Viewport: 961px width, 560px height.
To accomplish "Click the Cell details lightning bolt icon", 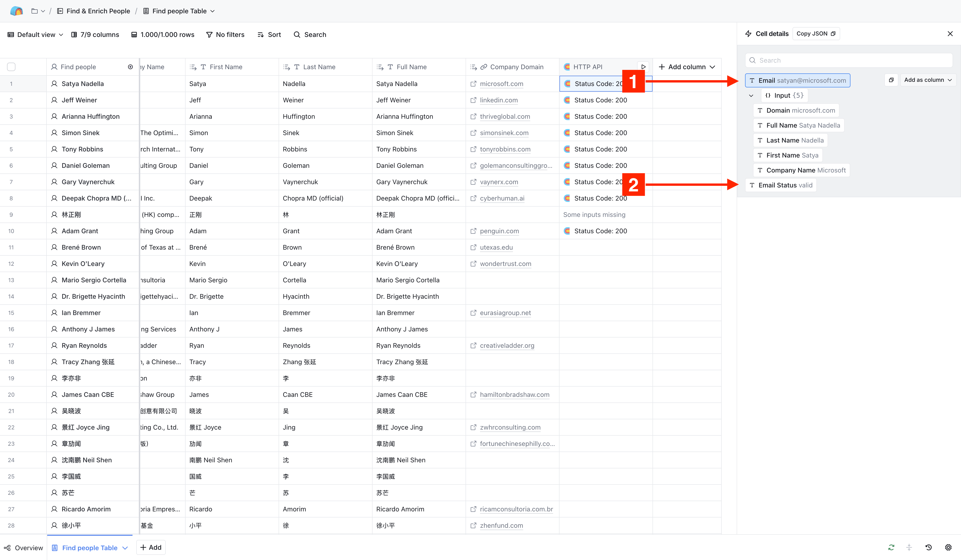I will (x=749, y=34).
